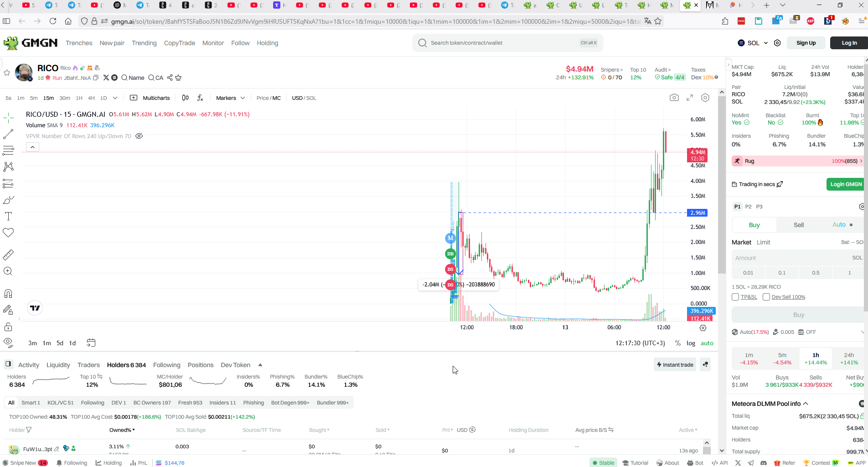Hide all drawings with eye icon
Image resolution: width=868 pixels, height=467 pixels.
point(8,342)
